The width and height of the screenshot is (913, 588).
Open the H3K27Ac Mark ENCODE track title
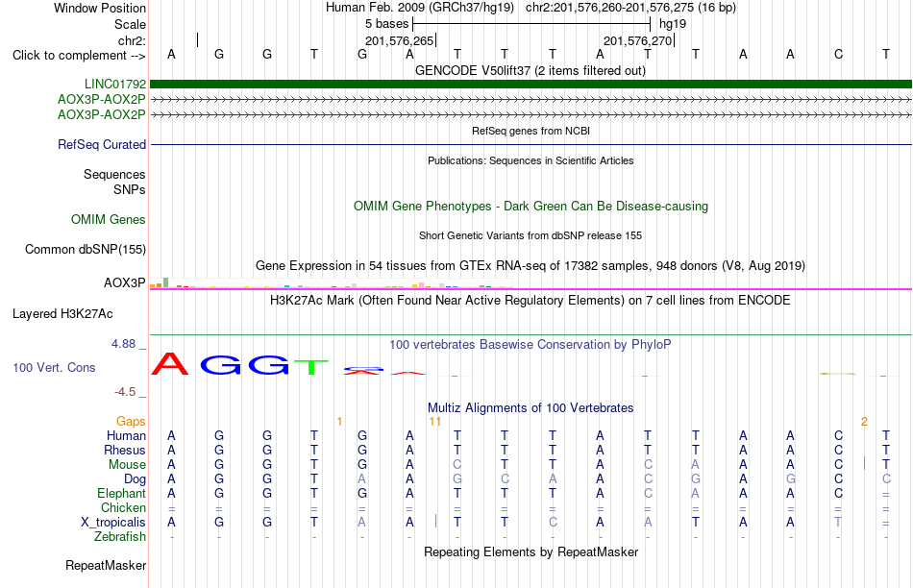tap(531, 301)
